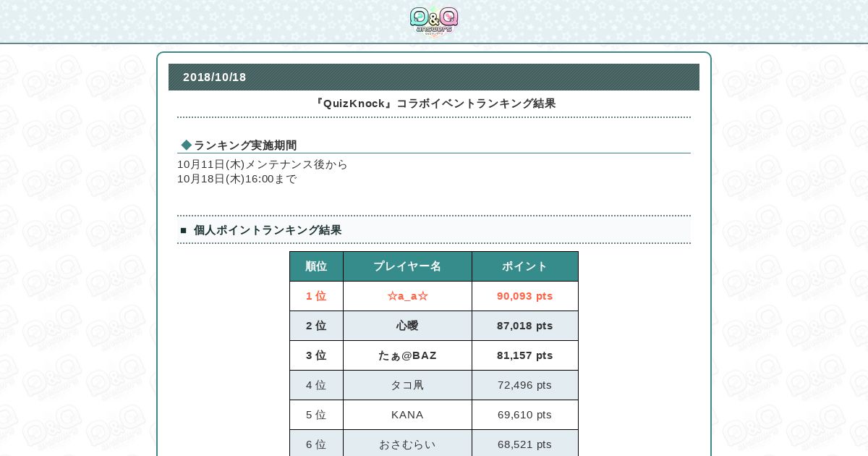Select player name 心曖
The image size is (868, 456).
pos(407,326)
